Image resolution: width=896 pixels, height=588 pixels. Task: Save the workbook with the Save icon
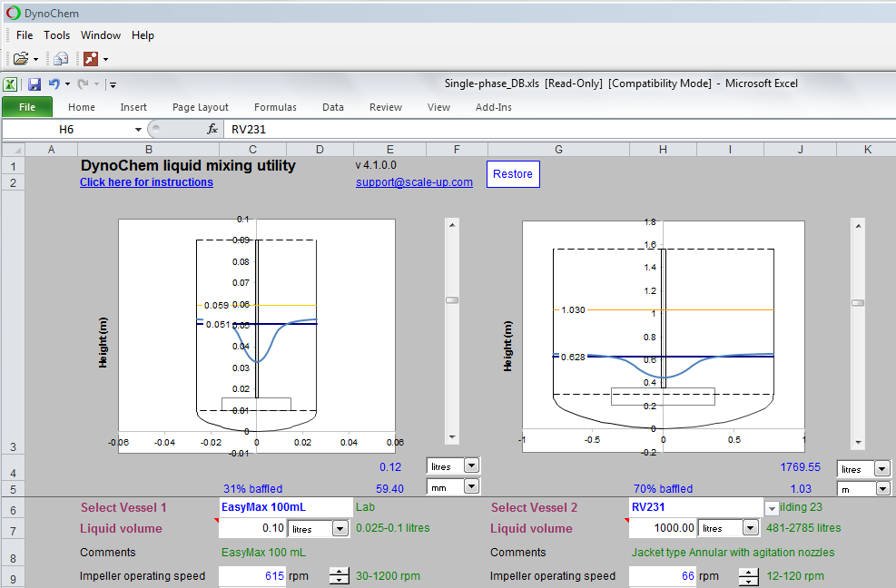tap(34, 83)
